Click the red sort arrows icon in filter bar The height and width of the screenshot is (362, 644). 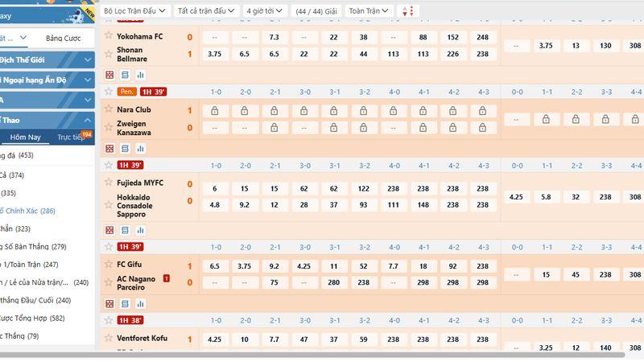(409, 10)
